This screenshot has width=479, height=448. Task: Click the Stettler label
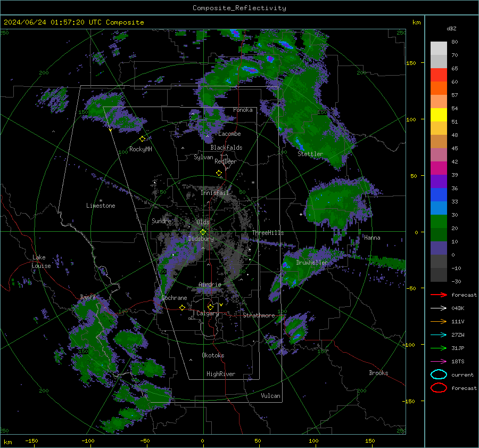310,154
